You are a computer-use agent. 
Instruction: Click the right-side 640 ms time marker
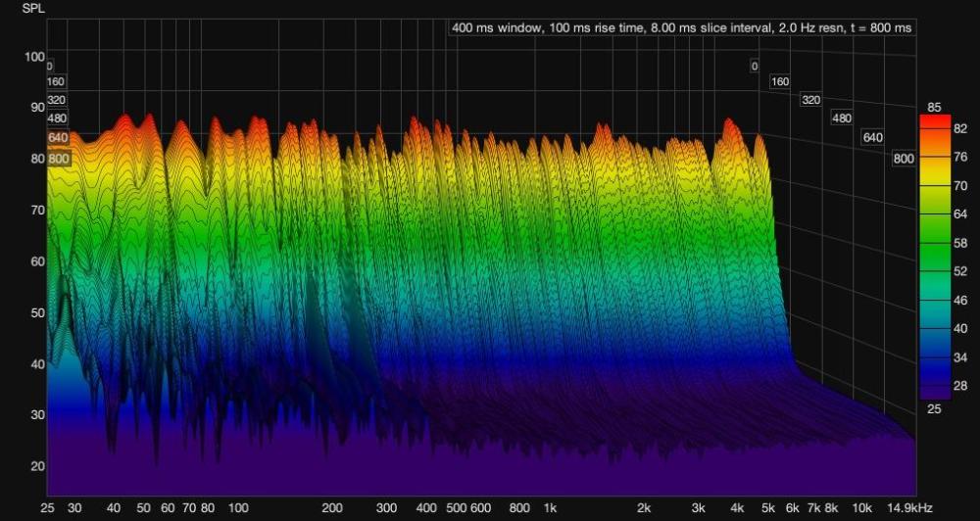coord(872,137)
